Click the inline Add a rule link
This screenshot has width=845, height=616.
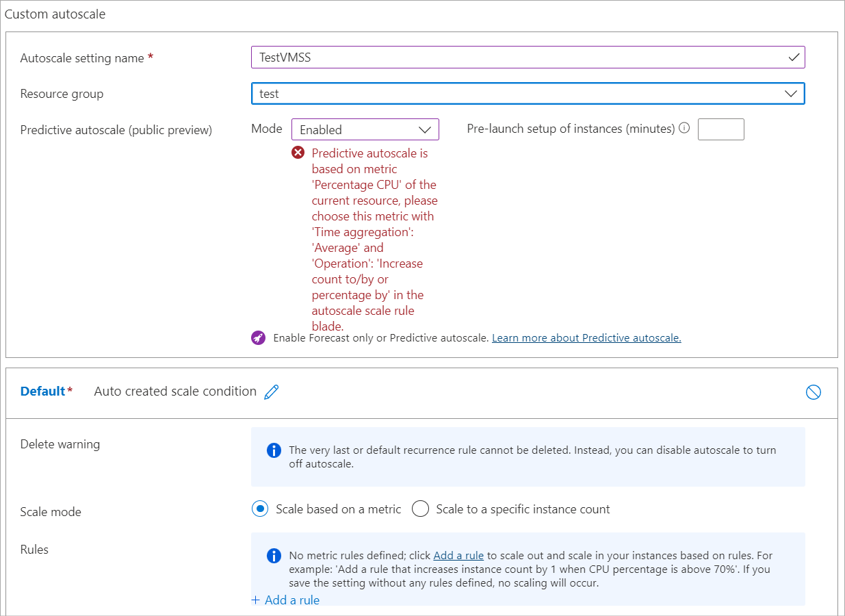point(458,556)
